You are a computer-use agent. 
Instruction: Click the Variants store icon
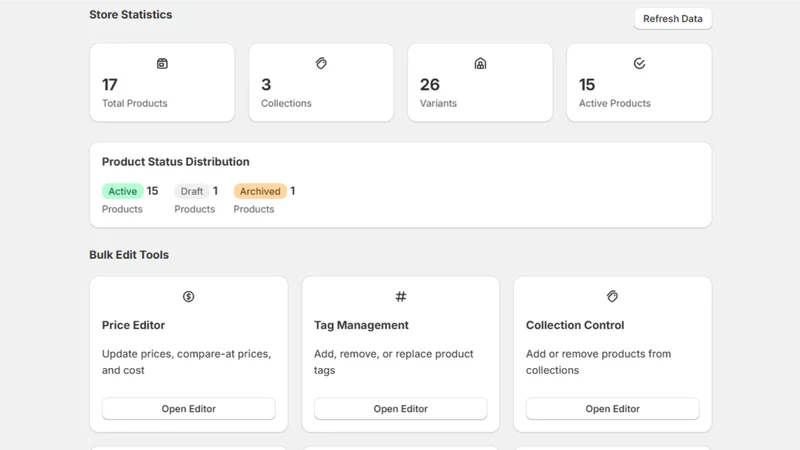(x=480, y=63)
